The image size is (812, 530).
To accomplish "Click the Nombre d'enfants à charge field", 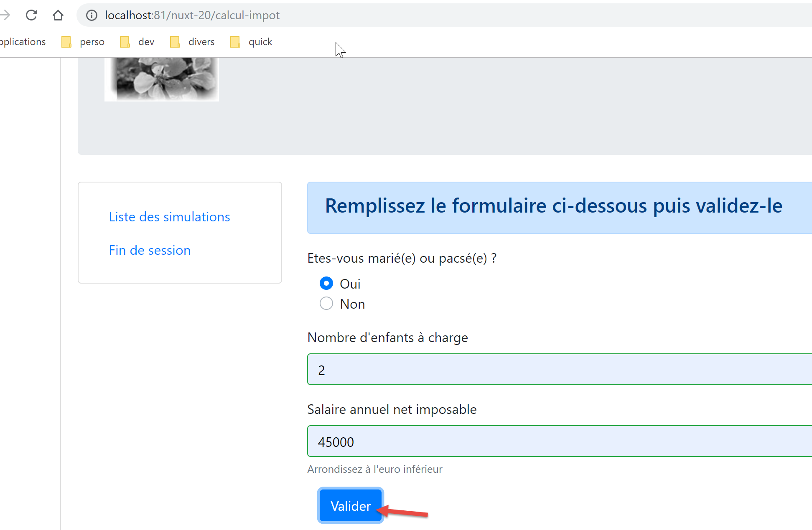I will click(559, 370).
